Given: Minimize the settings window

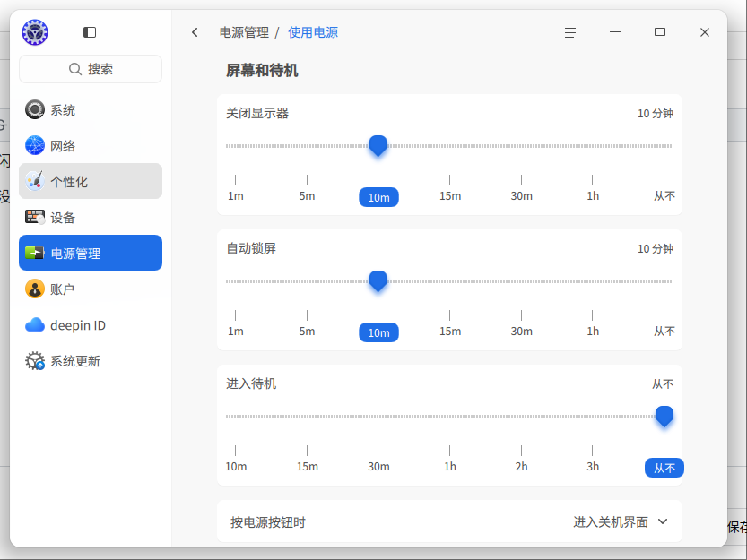Looking at the screenshot, I should pos(615,32).
